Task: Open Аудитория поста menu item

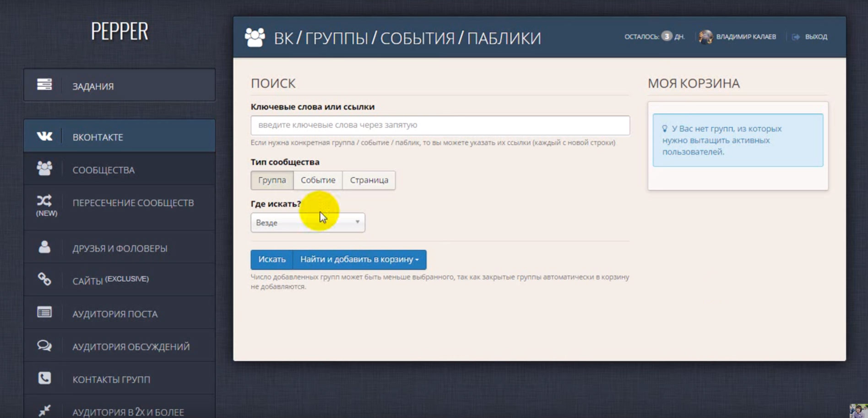Action: pyautogui.click(x=115, y=314)
